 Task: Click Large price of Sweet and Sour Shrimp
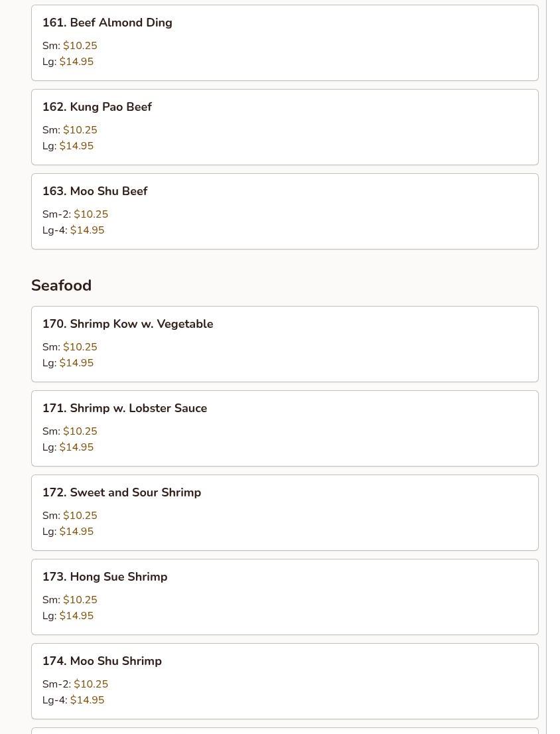76,532
